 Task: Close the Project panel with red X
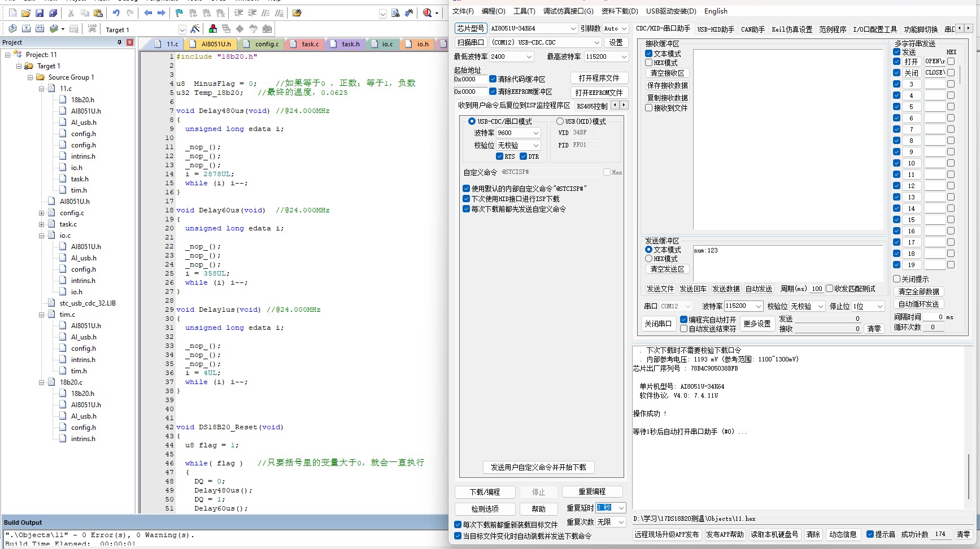point(130,42)
